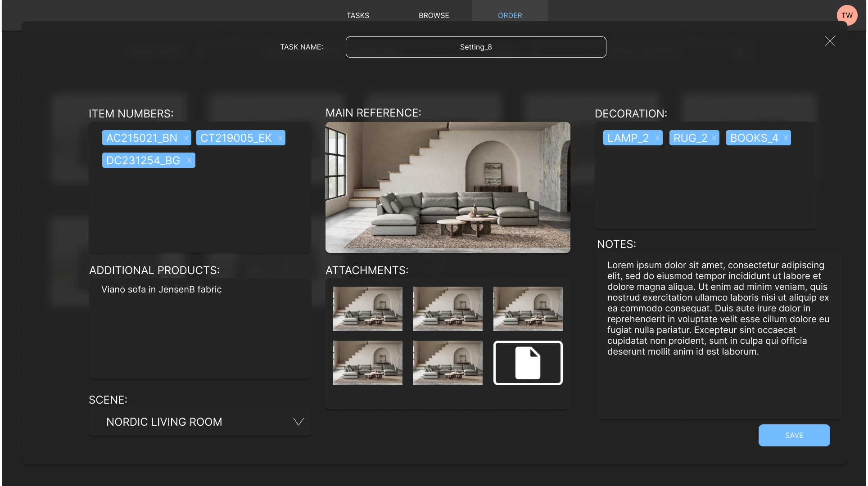The width and height of the screenshot is (868, 486).
Task: Open the main reference image
Action: pos(448,187)
